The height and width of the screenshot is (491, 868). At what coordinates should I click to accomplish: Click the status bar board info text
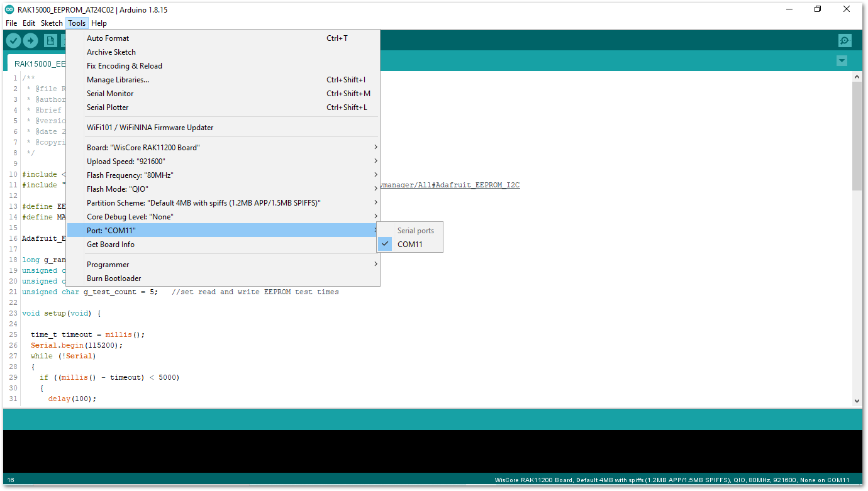tap(672, 480)
